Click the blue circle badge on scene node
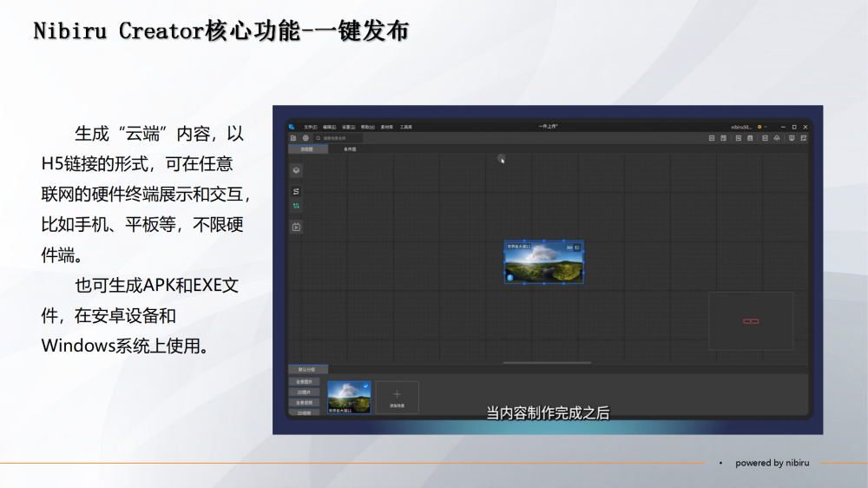This screenshot has width=868, height=488. [x=510, y=278]
